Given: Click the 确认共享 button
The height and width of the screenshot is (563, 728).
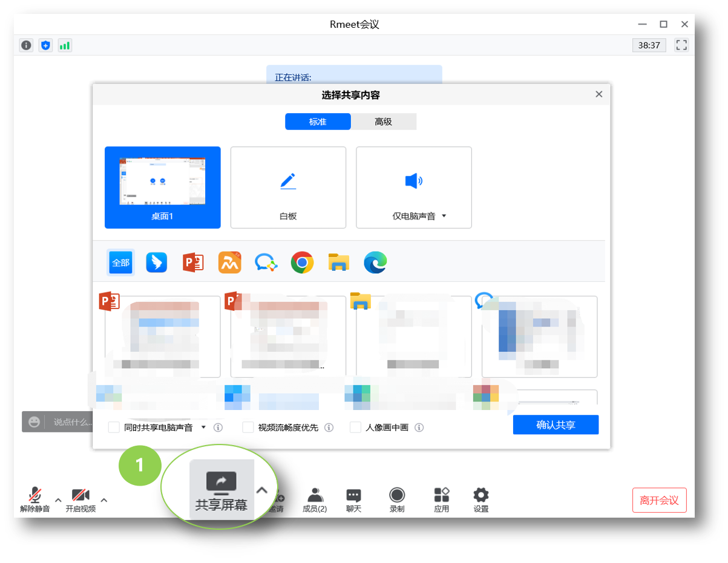Looking at the screenshot, I should [x=556, y=425].
